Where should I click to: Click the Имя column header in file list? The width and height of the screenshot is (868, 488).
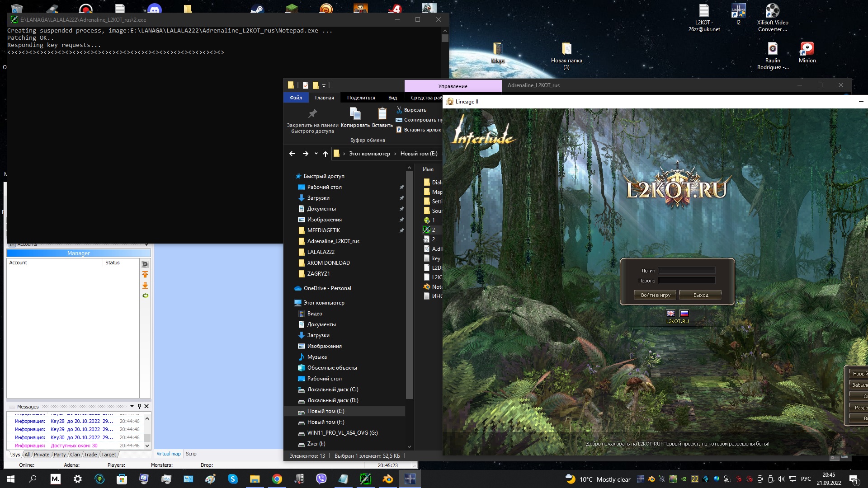pos(428,169)
